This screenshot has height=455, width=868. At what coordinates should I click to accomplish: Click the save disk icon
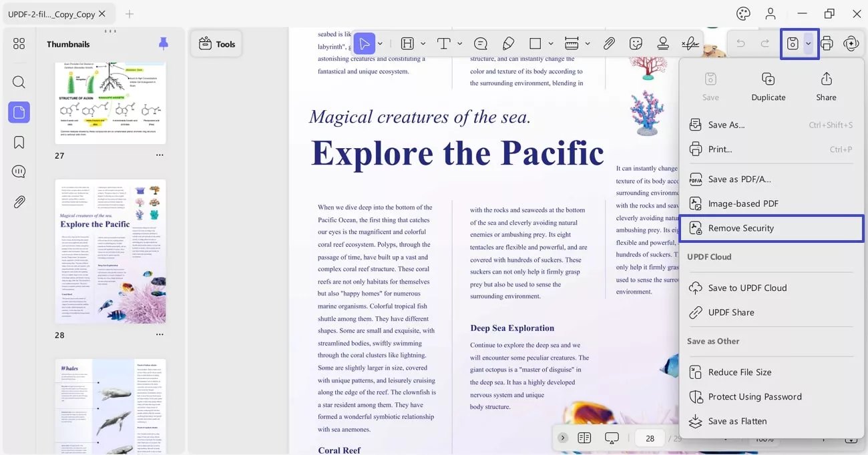tap(793, 44)
